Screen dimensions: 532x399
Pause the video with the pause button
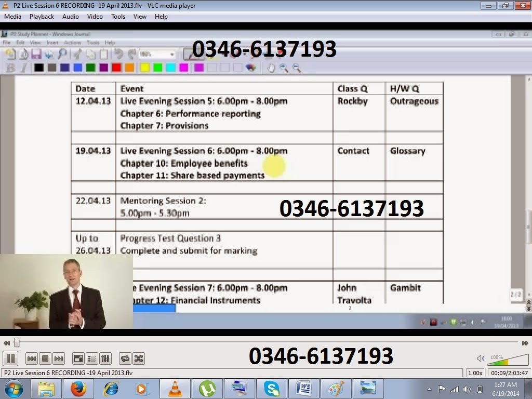pos(10,358)
